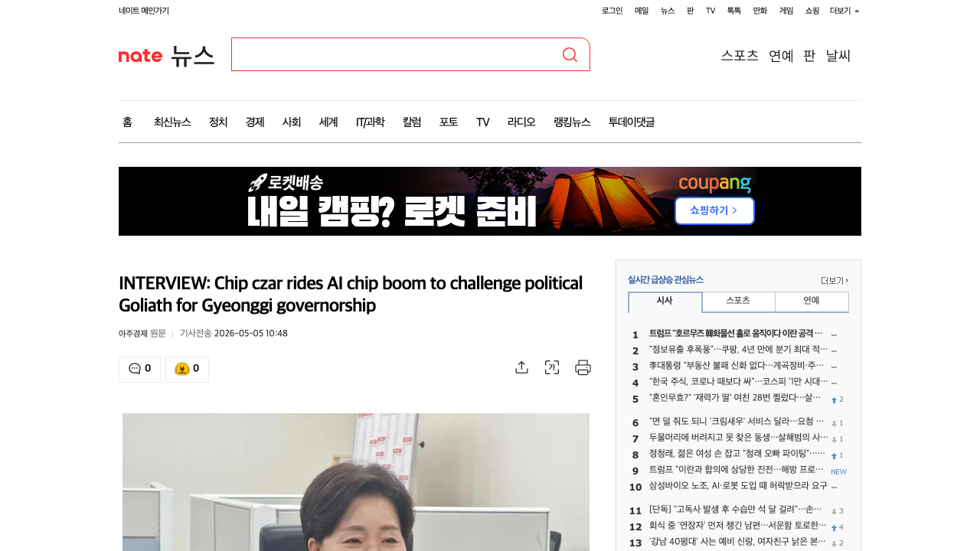Select 최신뉴스 in news navigation
This screenshot has width=980, height=551.
pyautogui.click(x=172, y=122)
